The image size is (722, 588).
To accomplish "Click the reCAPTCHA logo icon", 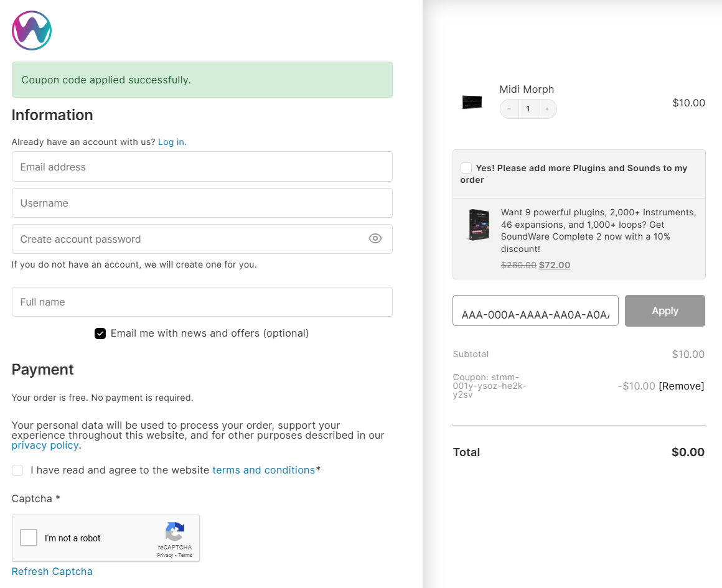I will click(x=175, y=531).
